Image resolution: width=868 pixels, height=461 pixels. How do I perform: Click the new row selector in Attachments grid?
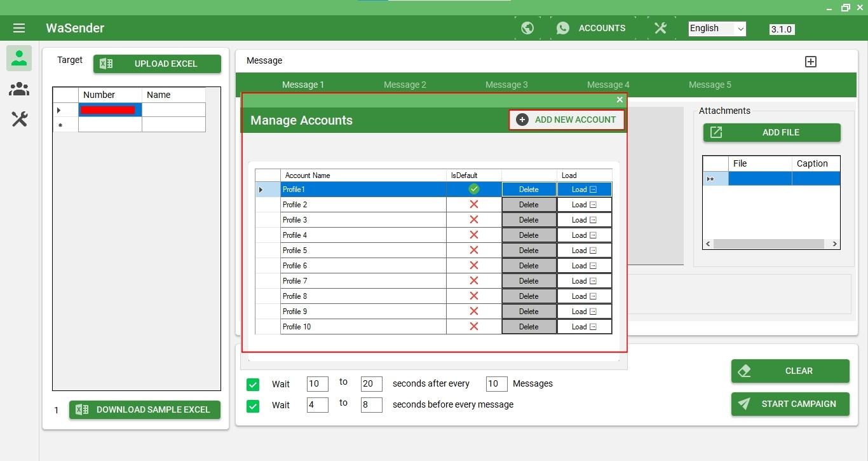715,179
